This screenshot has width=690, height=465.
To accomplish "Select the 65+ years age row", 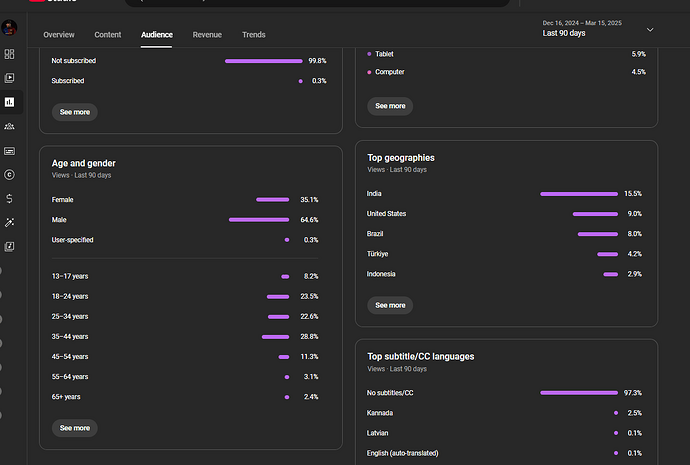I will click(x=185, y=397).
